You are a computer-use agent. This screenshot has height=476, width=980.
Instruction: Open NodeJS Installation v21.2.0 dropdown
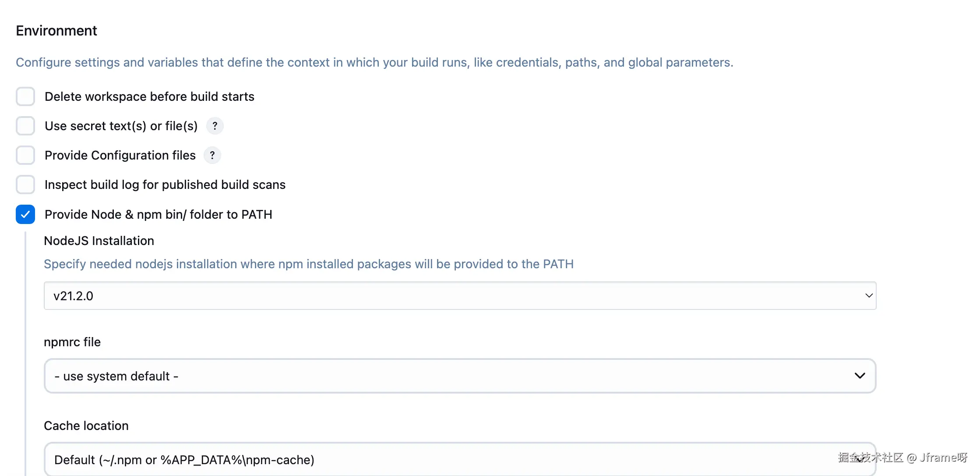pos(459,296)
